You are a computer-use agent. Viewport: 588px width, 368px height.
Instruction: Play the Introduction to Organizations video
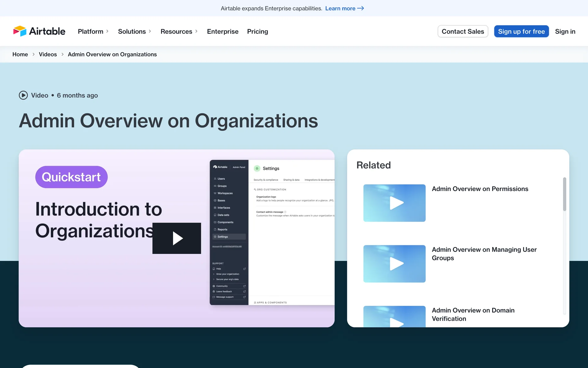pyautogui.click(x=177, y=238)
